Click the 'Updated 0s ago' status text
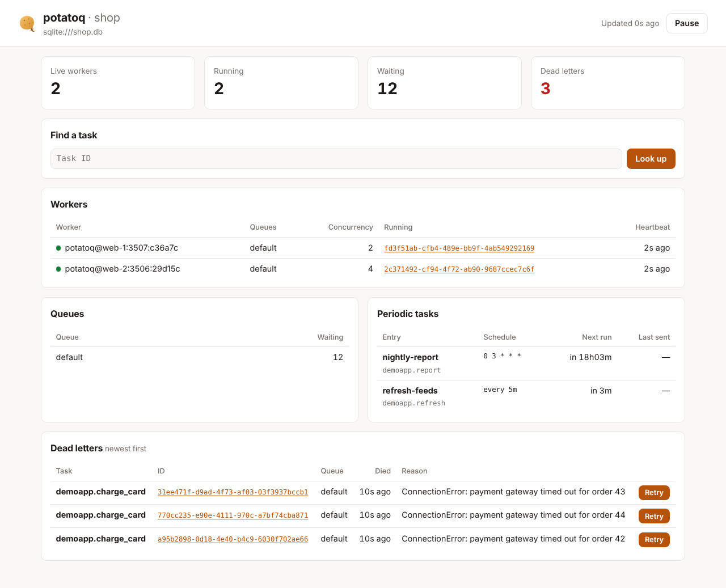This screenshot has height=588, width=726. [630, 23]
